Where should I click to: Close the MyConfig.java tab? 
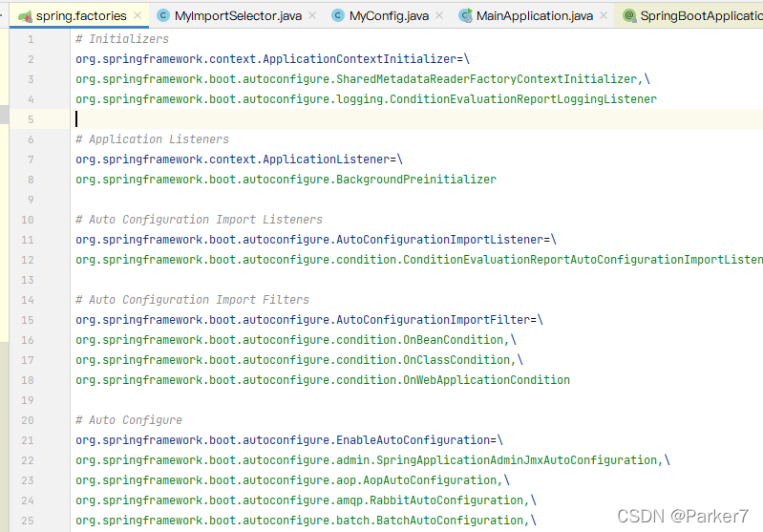pyautogui.click(x=439, y=15)
